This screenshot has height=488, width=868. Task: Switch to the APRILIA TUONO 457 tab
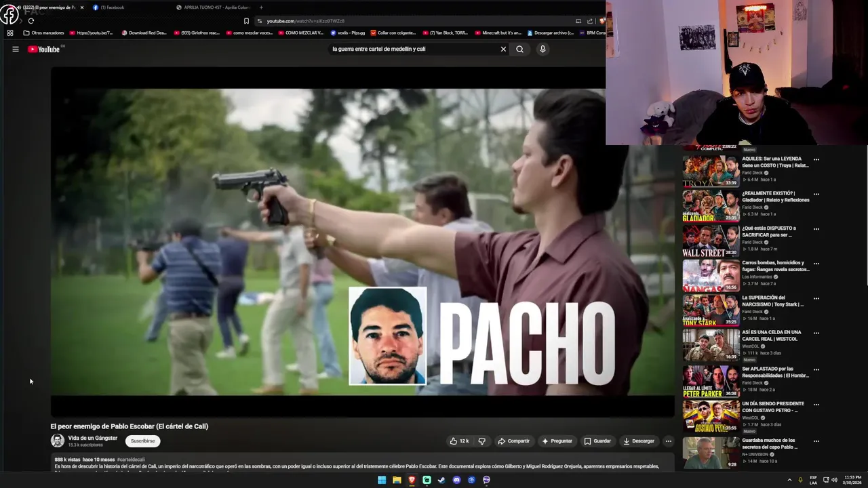coord(214,7)
